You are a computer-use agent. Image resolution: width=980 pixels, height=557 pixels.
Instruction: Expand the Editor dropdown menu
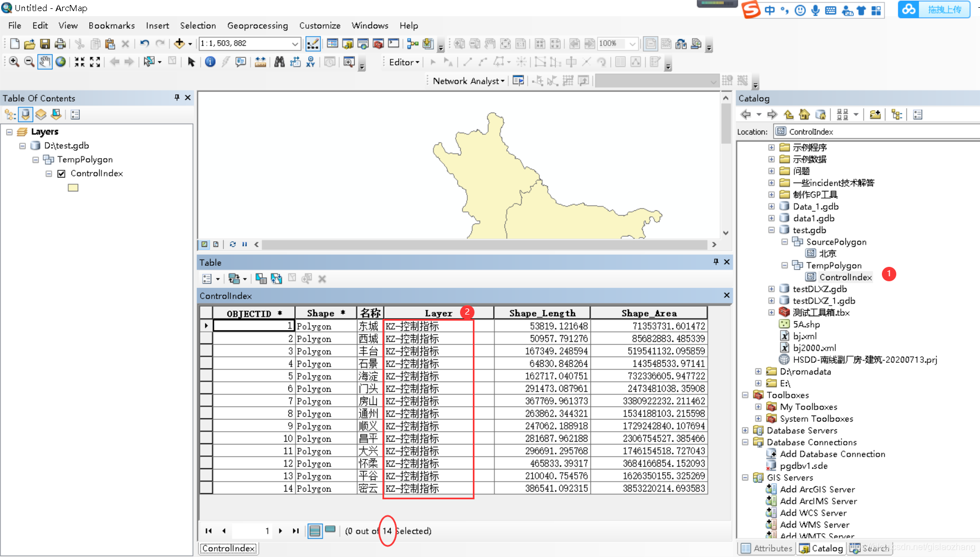click(404, 62)
